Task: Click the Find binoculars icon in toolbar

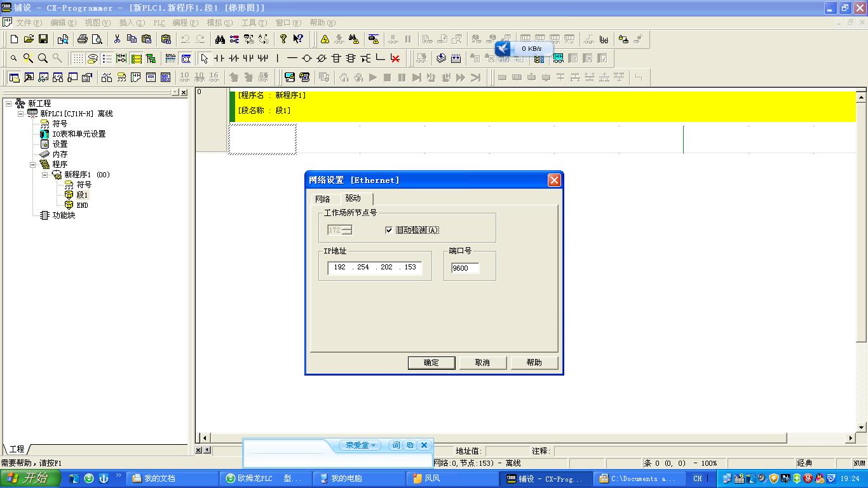Action: coord(220,39)
